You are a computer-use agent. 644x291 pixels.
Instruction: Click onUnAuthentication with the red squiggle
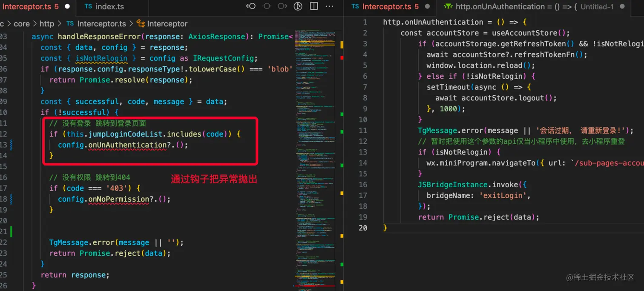[x=127, y=145]
